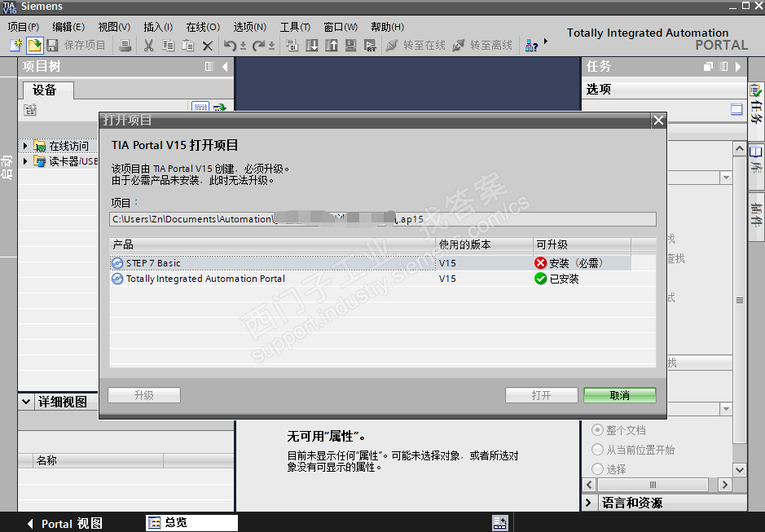Click the Undo arrow icon
The image size is (765, 532).
point(230,46)
